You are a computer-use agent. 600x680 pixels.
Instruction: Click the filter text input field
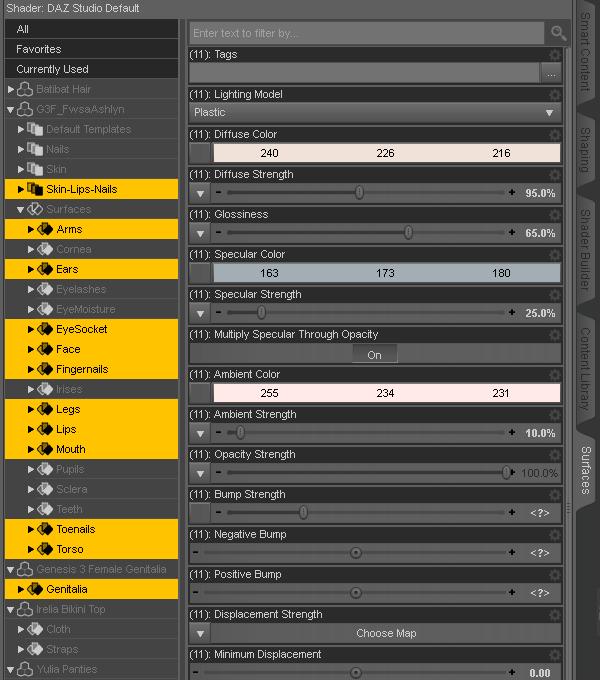point(366,33)
